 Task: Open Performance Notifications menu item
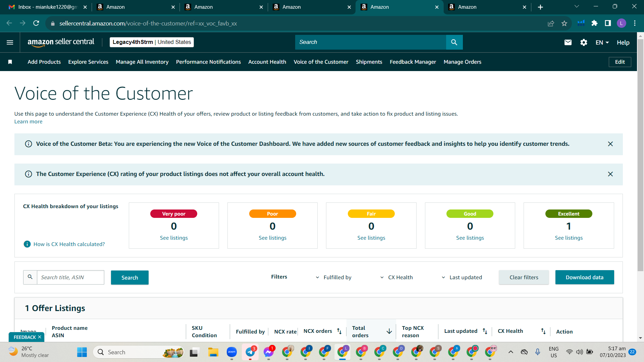point(208,62)
